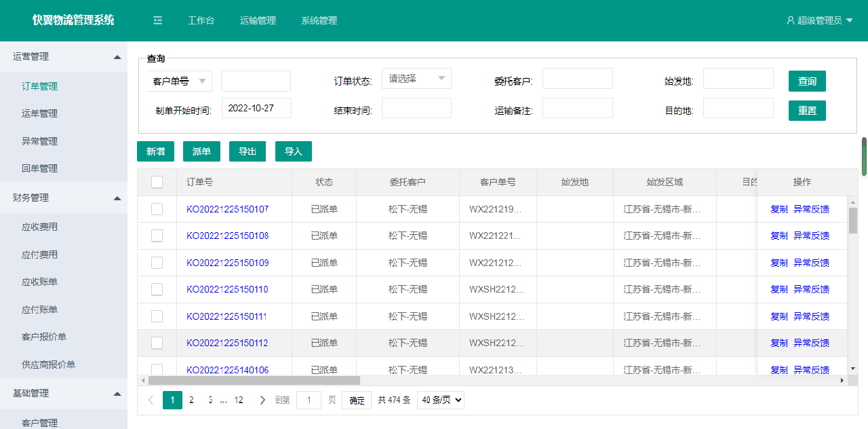Check the row for KO20221225150111
868x429 pixels.
pyautogui.click(x=157, y=316)
